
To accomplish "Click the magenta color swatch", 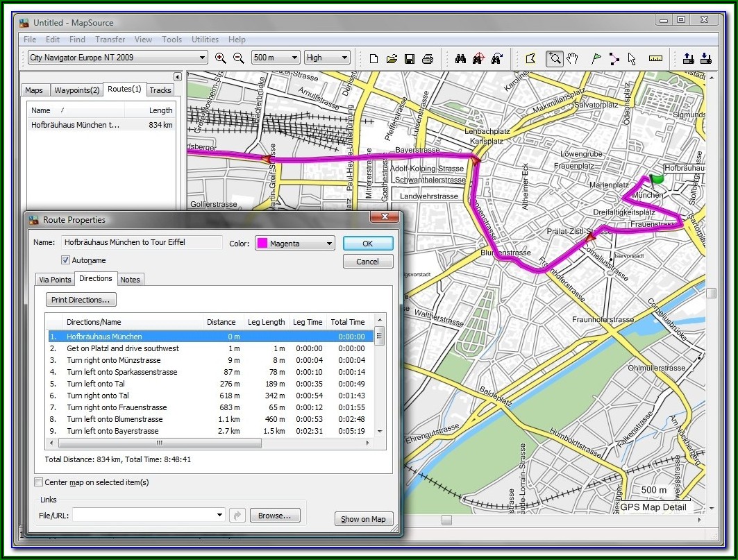I will coord(262,244).
